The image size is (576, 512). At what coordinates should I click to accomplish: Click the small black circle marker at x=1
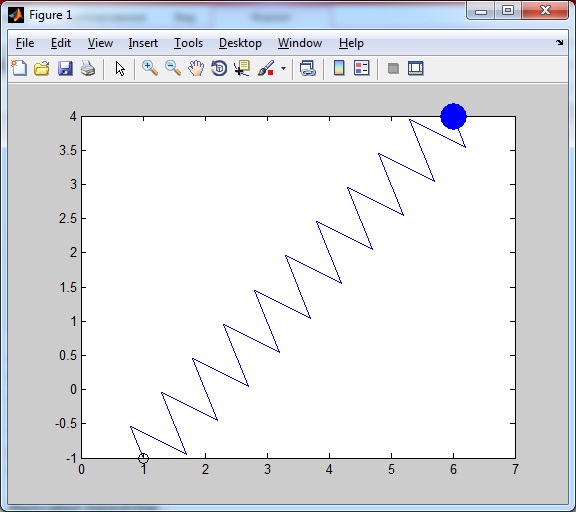tap(143, 458)
